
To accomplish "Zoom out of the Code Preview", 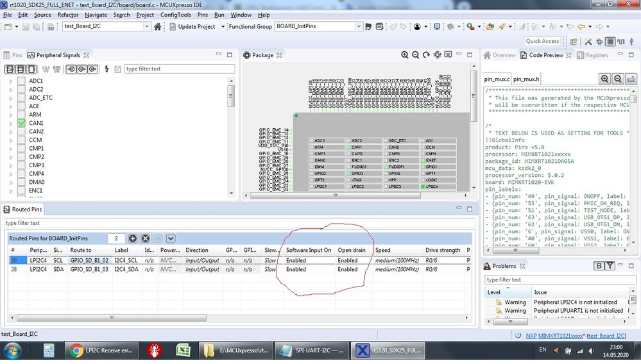I will (x=618, y=79).
